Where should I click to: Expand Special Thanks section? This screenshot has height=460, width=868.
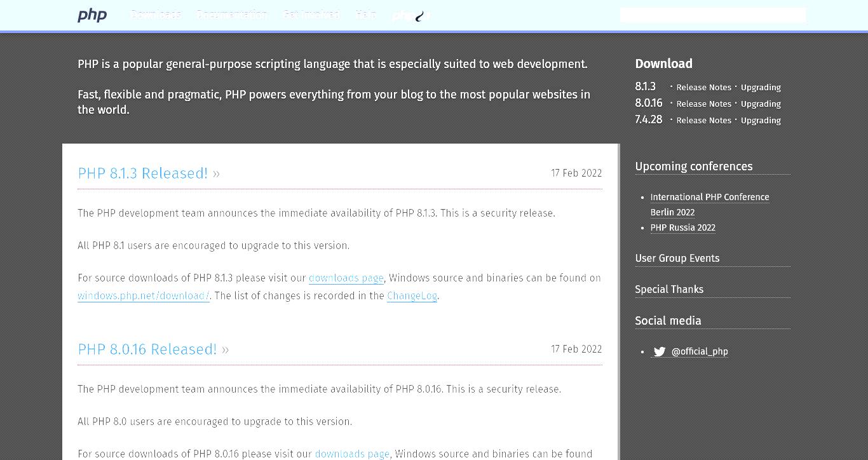pos(669,289)
